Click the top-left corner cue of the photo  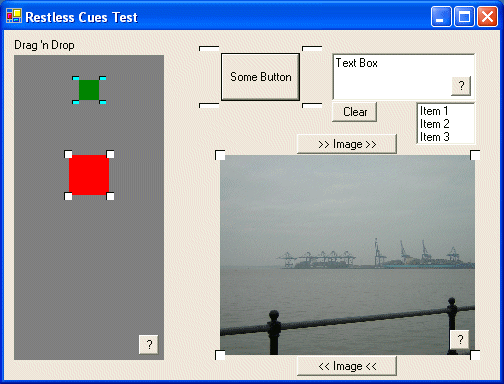220,155
